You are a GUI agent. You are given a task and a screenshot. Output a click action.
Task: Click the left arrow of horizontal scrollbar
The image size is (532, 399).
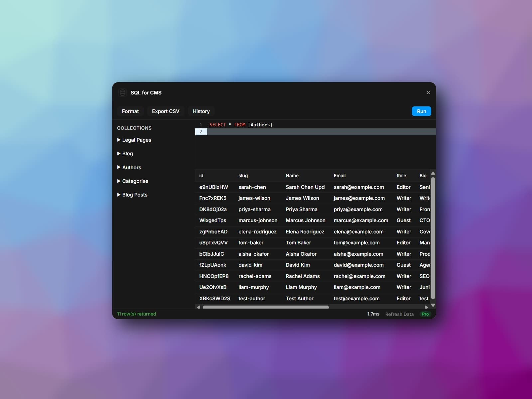(x=198, y=308)
